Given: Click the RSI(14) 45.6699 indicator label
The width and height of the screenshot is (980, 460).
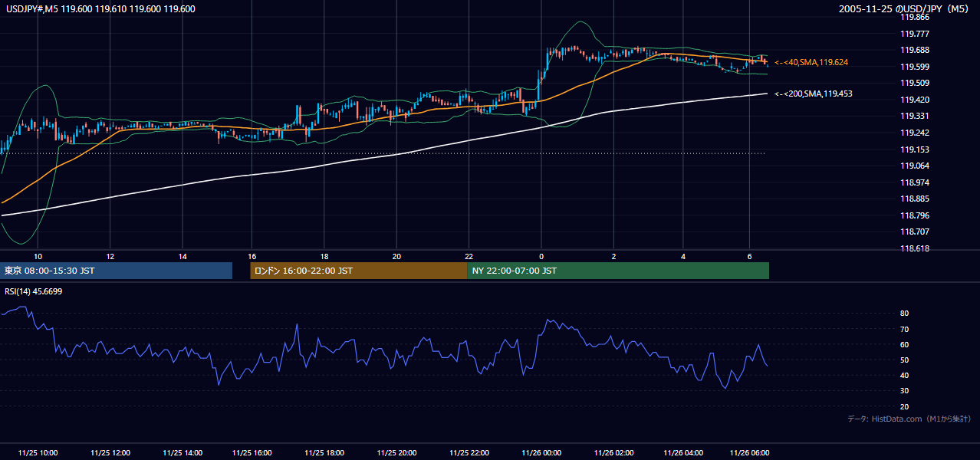Looking at the screenshot, I should pos(34,291).
